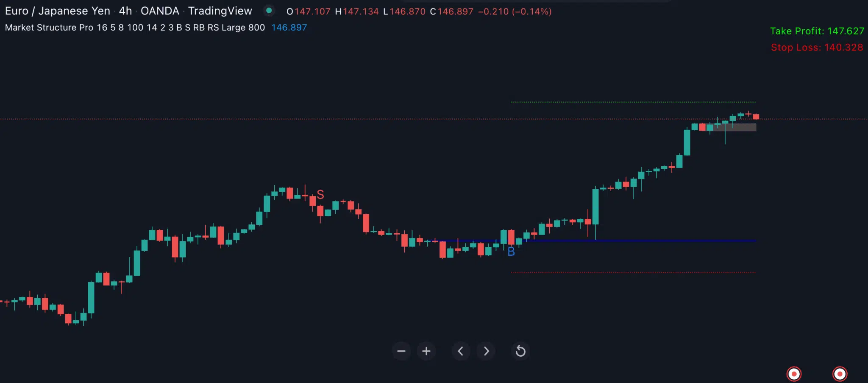Click the left red target icon at the bottom right
868x383 pixels.
tap(794, 374)
